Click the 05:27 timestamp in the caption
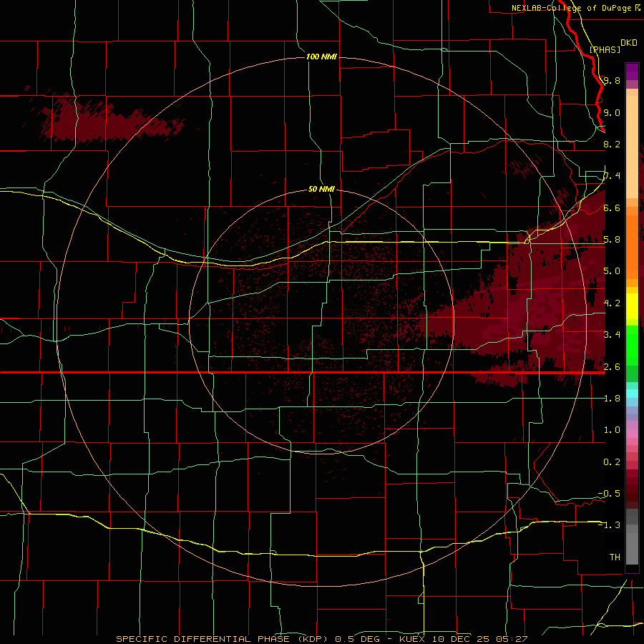This screenshot has width=644, height=644. point(511,639)
